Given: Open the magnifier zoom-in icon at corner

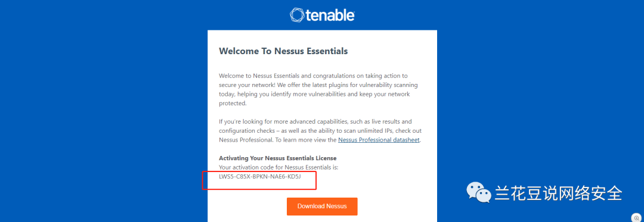Looking at the screenshot, I should [637, 218].
